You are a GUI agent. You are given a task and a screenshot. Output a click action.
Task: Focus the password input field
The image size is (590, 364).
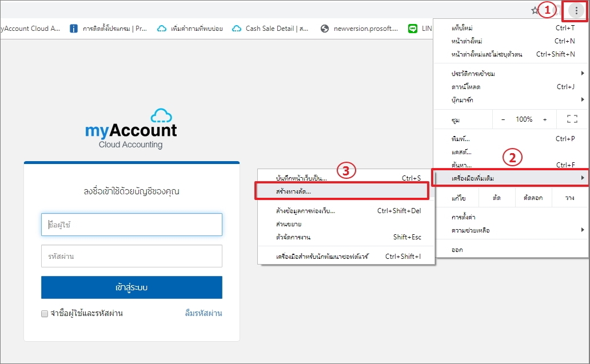(131, 256)
